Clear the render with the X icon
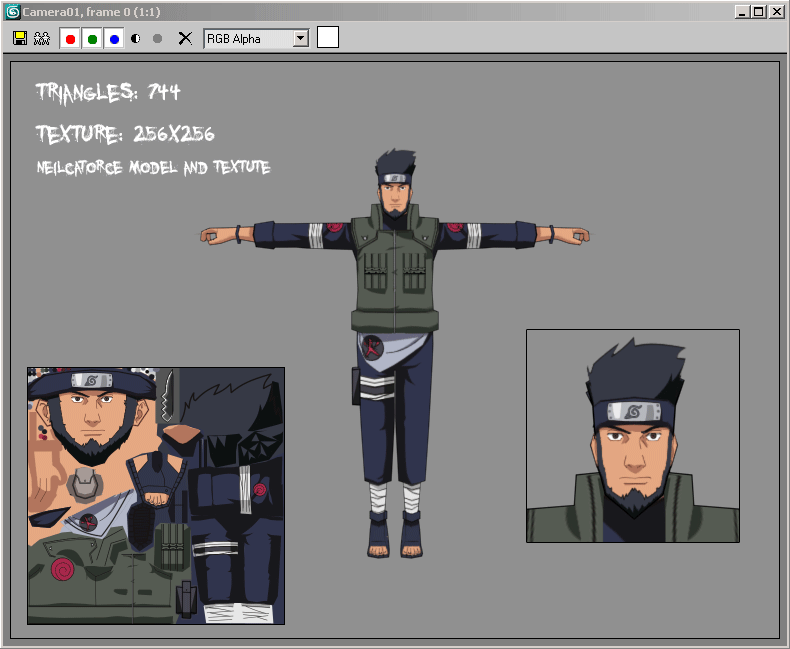Viewport: 790px width, 649px height. pyautogui.click(x=185, y=38)
